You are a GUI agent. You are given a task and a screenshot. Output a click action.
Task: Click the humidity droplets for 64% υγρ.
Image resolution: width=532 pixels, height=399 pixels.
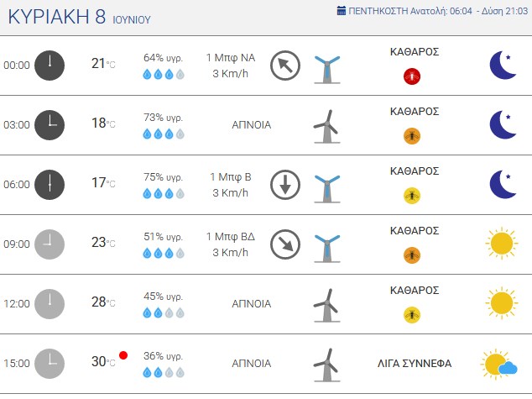(164, 74)
